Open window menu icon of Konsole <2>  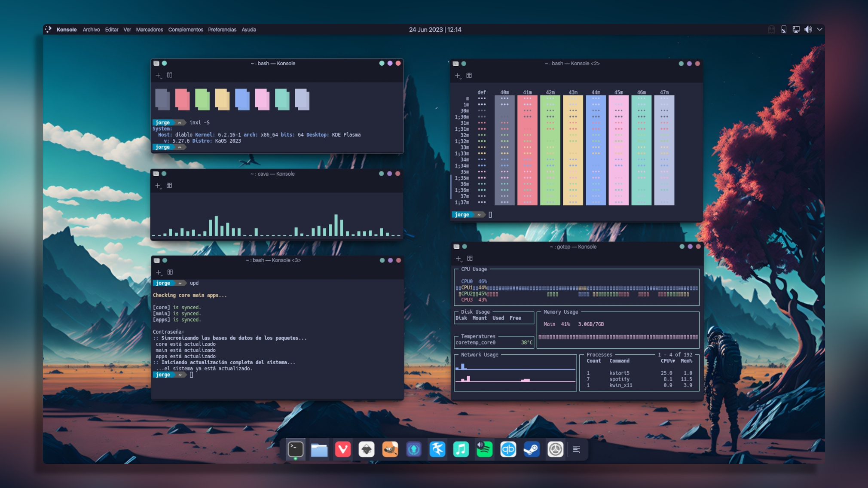click(x=456, y=64)
